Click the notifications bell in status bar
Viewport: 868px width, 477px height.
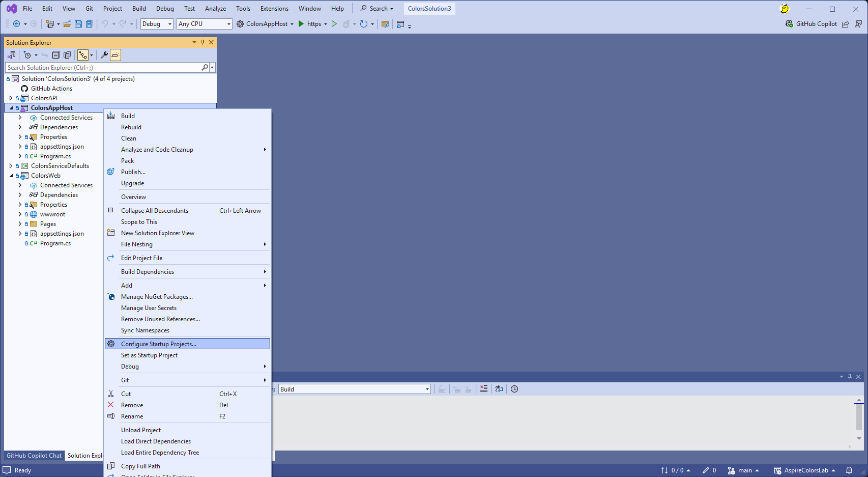849,470
